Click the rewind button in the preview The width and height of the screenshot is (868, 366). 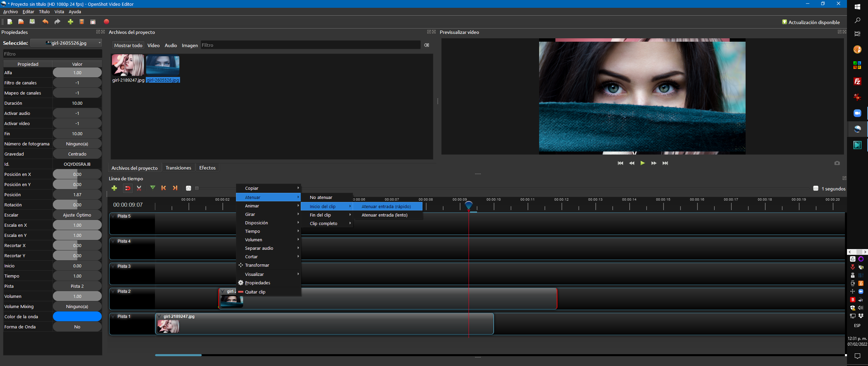(632, 163)
